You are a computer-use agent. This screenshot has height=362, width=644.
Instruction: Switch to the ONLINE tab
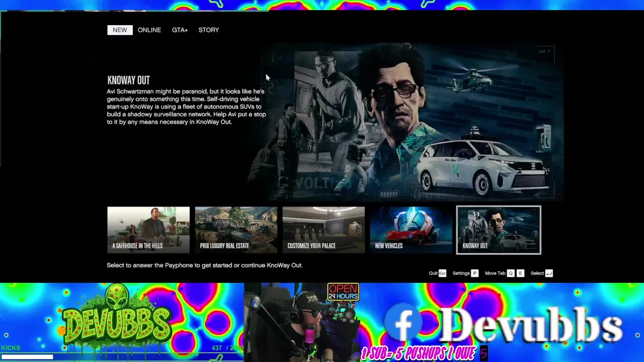click(149, 30)
